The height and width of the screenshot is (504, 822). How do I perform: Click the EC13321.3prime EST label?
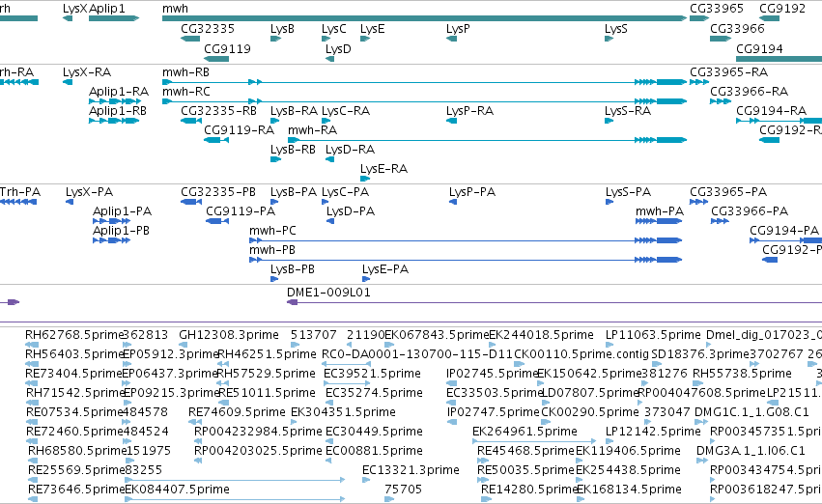(411, 470)
